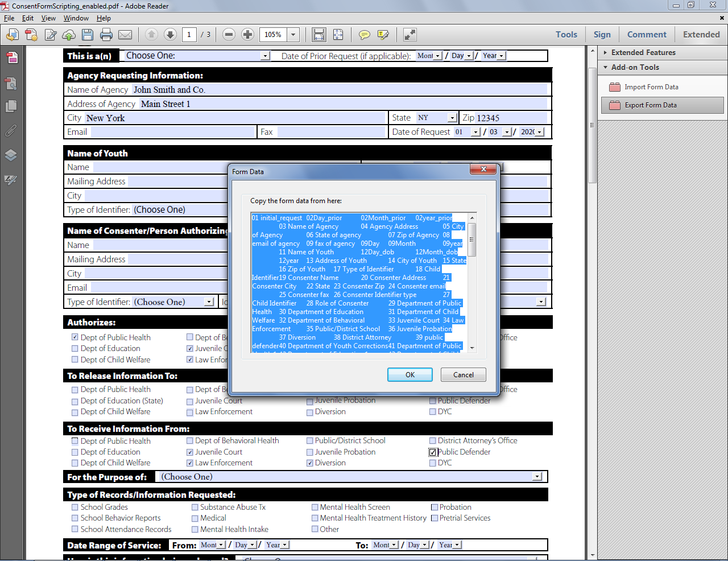The width and height of the screenshot is (728, 561).
Task: Zoom out with the minus icon
Action: pos(229,34)
